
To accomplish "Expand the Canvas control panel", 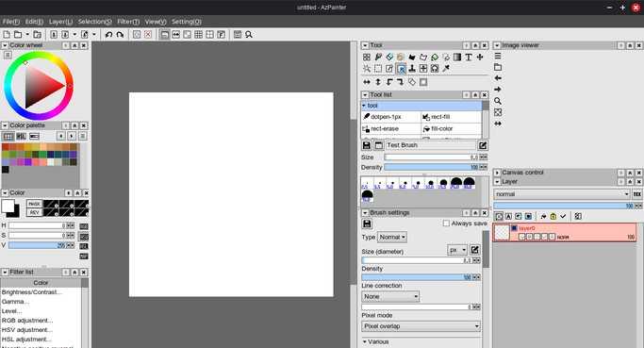I will click(497, 173).
